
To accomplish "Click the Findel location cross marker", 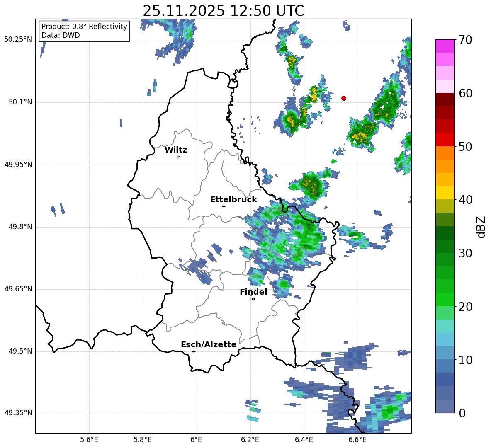I will [x=253, y=299].
